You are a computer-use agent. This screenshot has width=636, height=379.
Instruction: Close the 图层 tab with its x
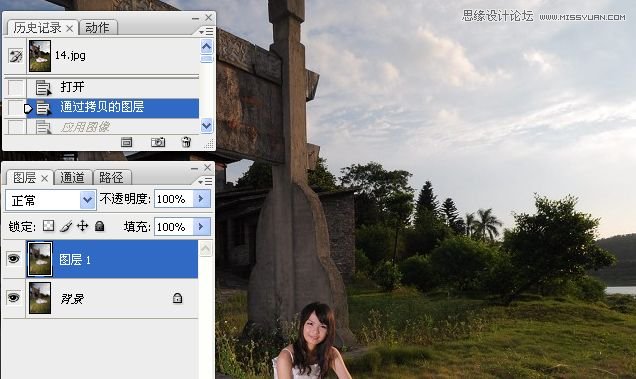point(45,179)
